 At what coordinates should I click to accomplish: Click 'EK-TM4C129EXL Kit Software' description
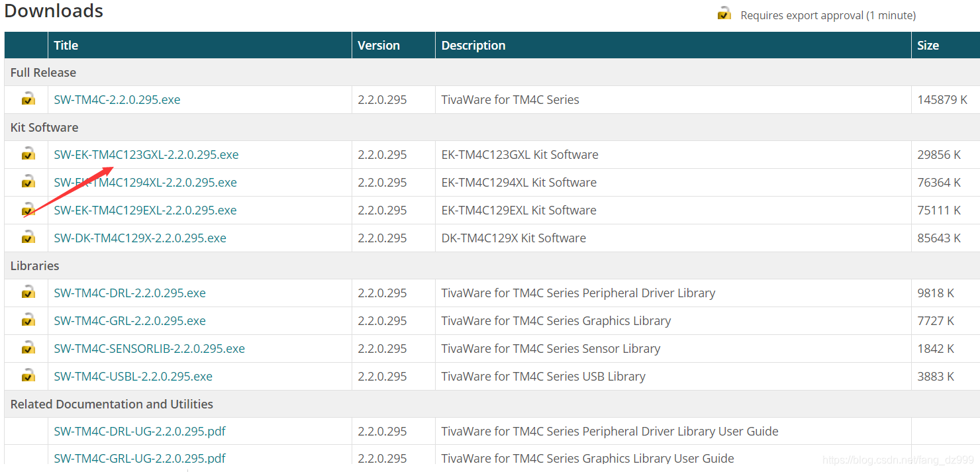[519, 211]
